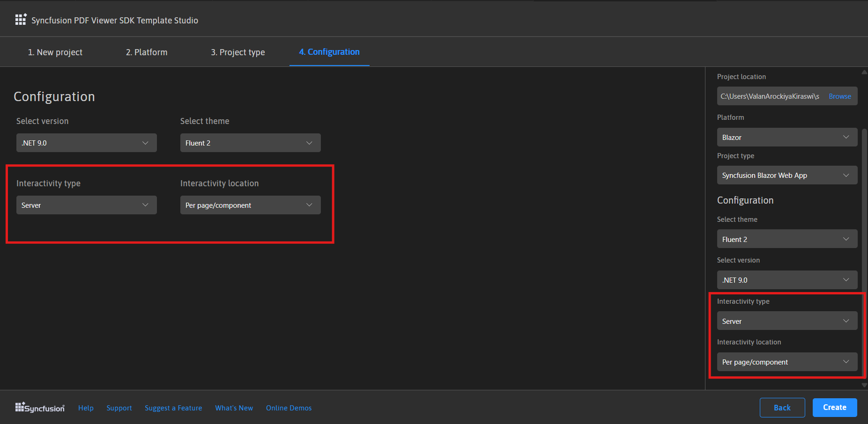Open the Interactivity location dropdown in main panel
The width and height of the screenshot is (868, 424).
pos(251,205)
